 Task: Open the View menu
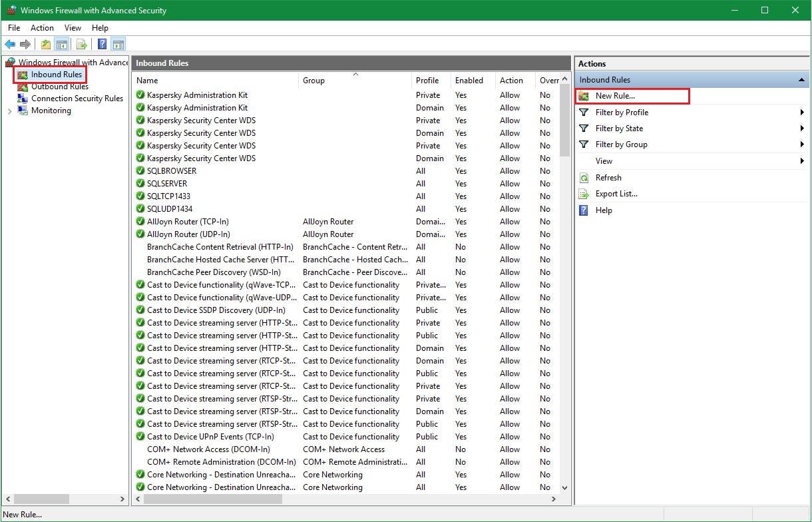[x=73, y=28]
